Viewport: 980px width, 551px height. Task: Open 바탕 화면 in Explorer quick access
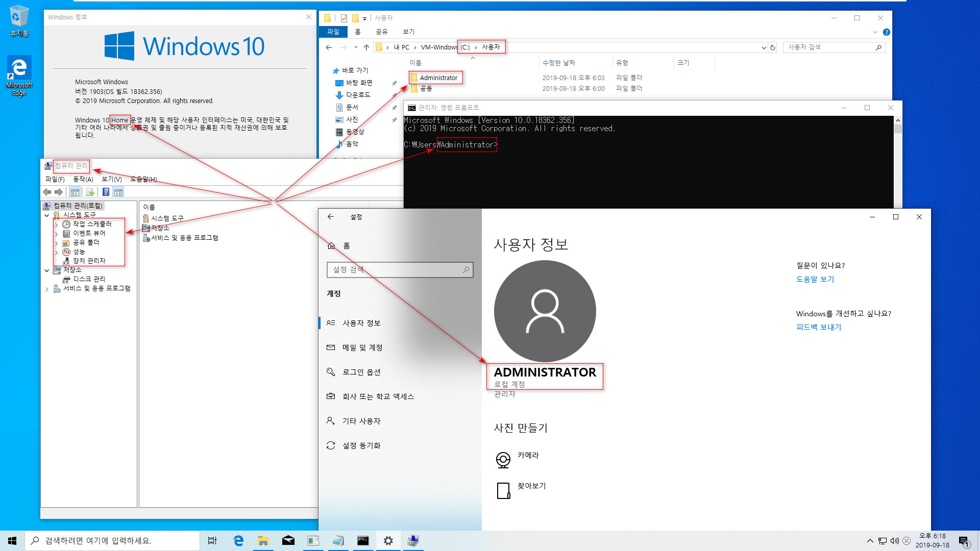click(x=359, y=83)
